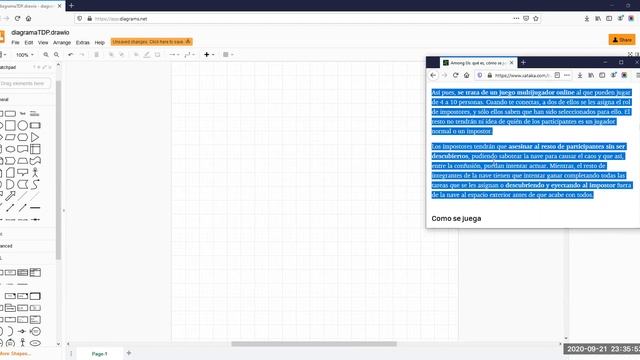Select the square shape in the General palette
Image resolution: width=640 pixels, height=360 pixels.
pos(10,125)
